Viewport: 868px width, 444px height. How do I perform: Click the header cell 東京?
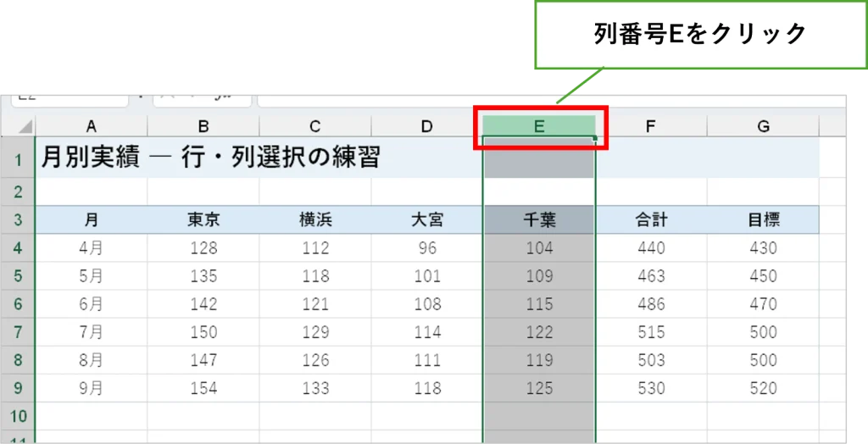[203, 219]
